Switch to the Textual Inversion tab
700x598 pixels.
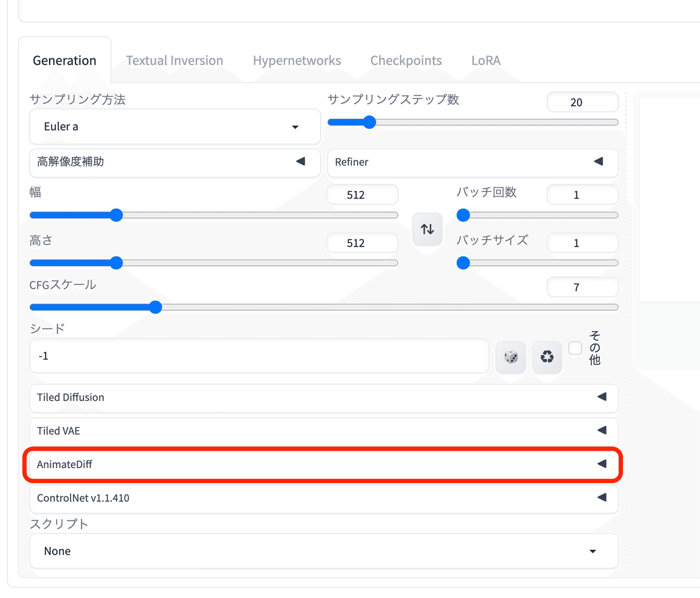coord(174,61)
